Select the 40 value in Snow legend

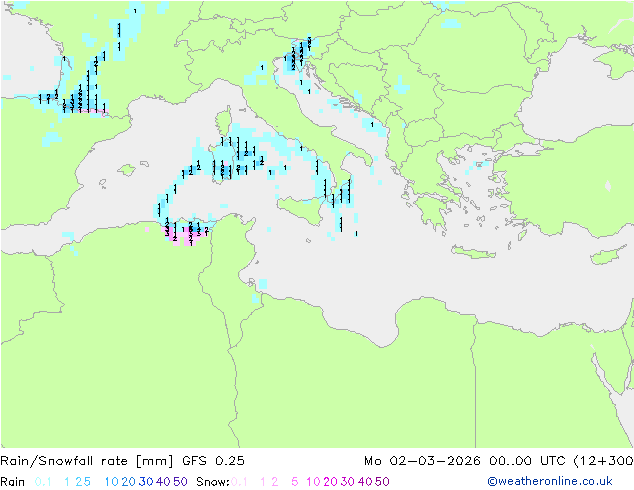click(x=365, y=482)
